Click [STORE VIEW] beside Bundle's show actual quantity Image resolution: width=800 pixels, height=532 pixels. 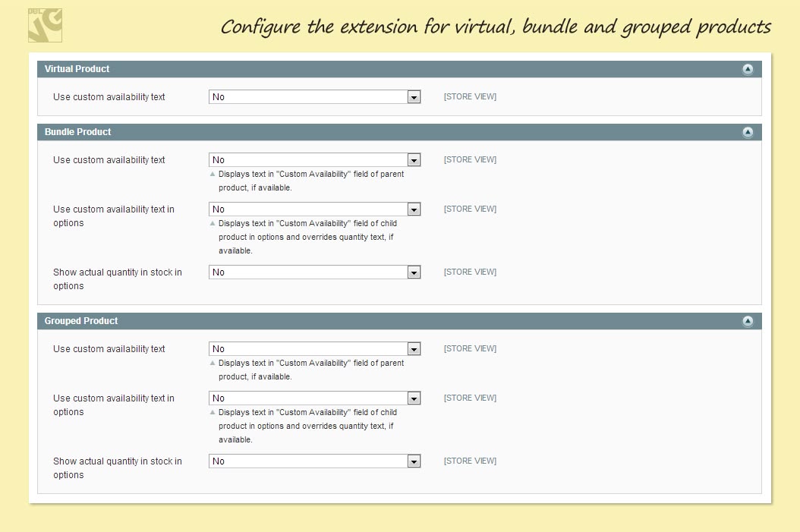click(x=470, y=272)
